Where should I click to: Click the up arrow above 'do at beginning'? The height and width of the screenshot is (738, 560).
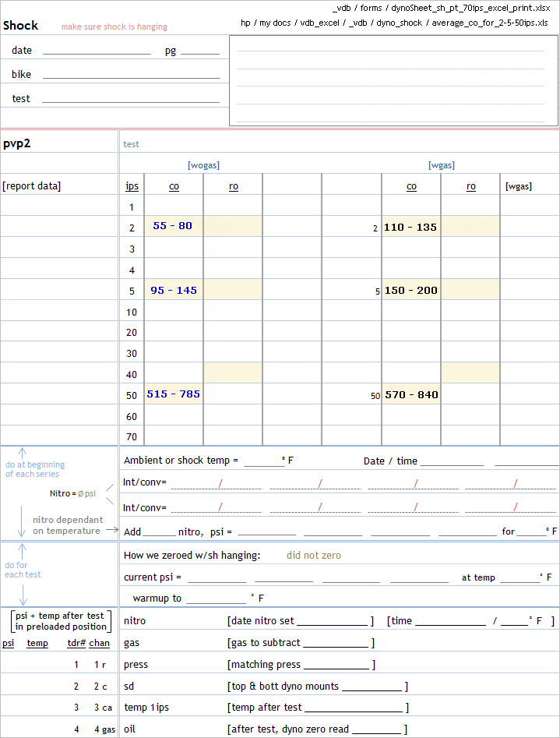(x=22, y=454)
